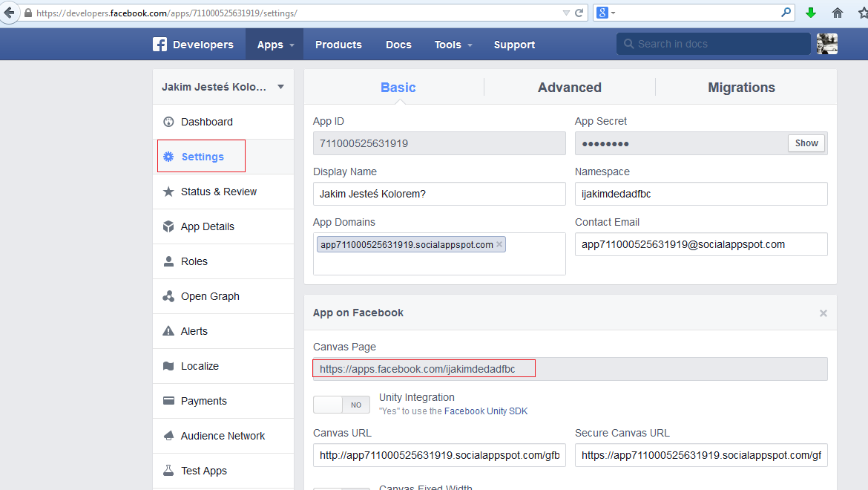Click the Canvas Page URL field
The height and width of the screenshot is (490, 868).
[571, 369]
